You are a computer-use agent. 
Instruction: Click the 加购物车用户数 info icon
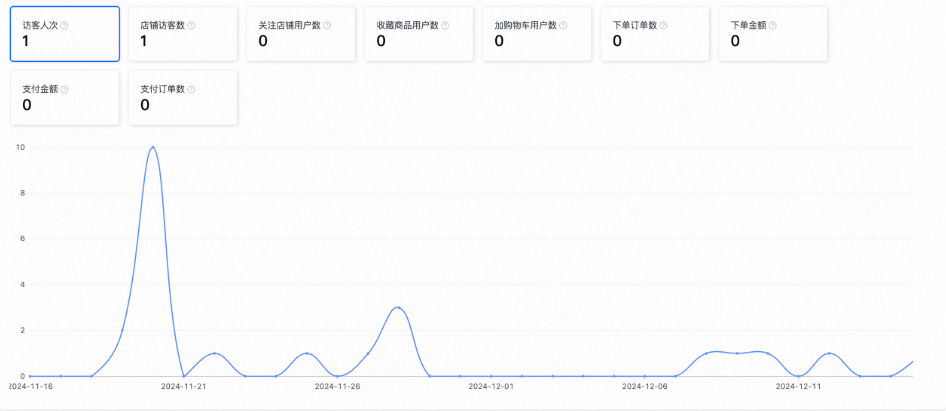click(x=563, y=25)
